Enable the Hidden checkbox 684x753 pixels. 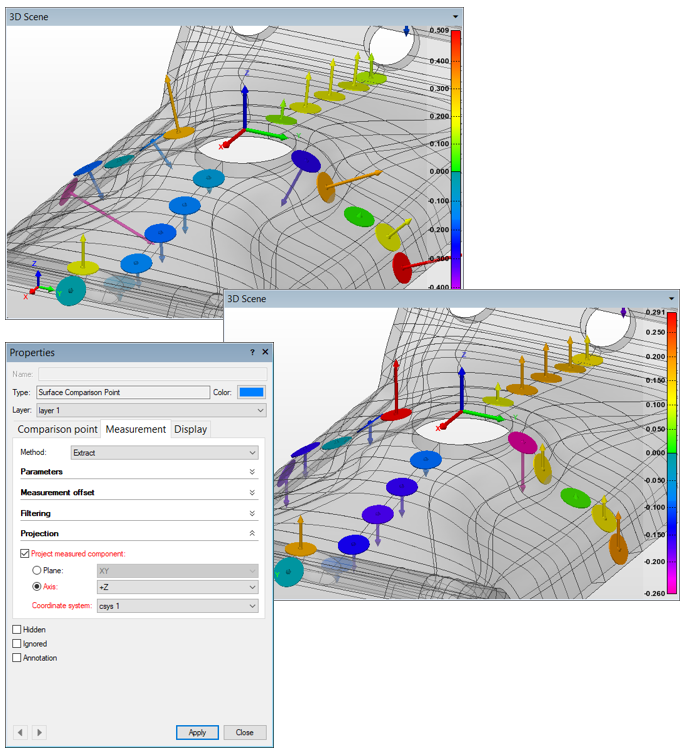click(17, 630)
